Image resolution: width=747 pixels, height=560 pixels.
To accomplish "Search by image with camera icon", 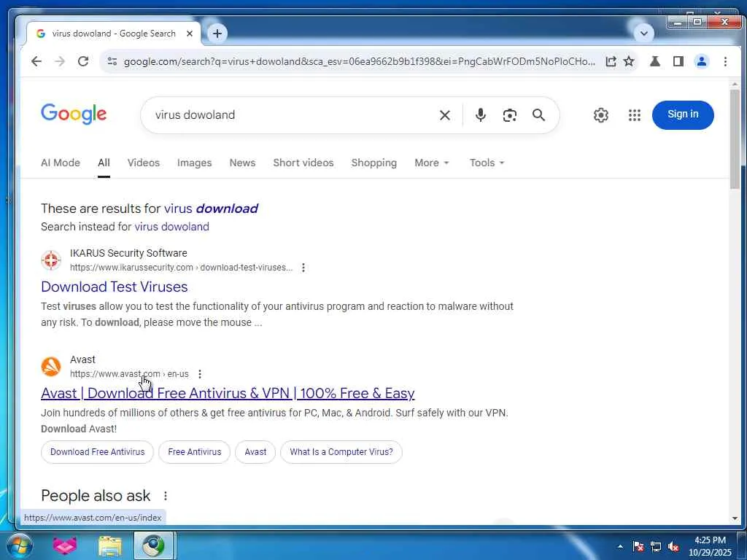I will pos(509,114).
